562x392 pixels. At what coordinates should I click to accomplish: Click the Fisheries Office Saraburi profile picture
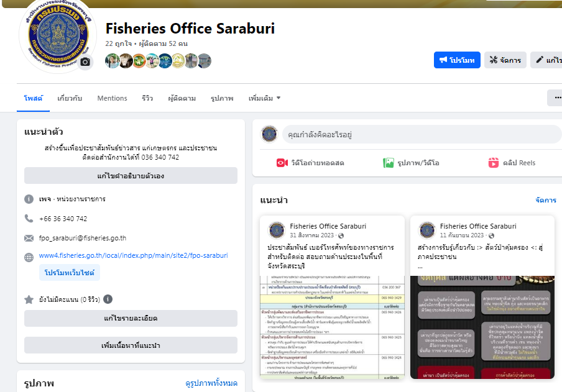click(58, 35)
